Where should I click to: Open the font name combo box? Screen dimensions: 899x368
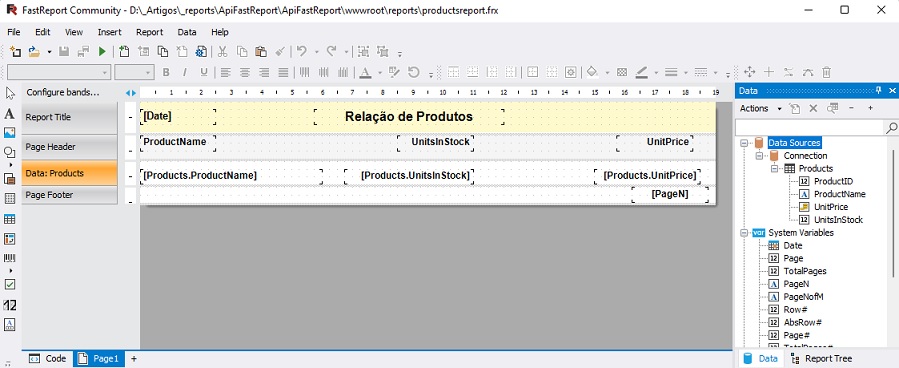(x=58, y=72)
